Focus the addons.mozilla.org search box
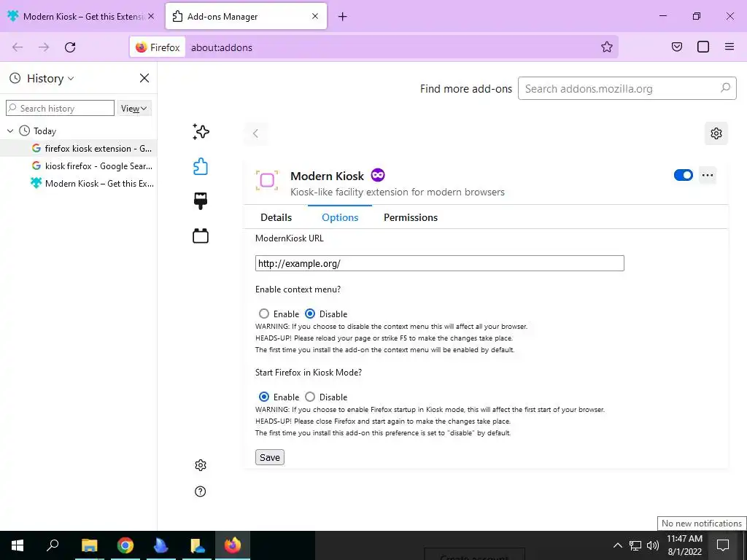 (627, 88)
